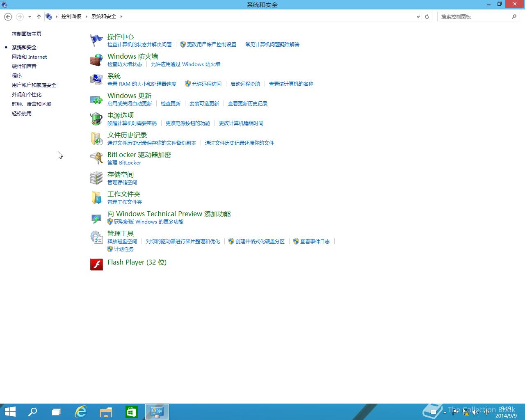This screenshot has width=525, height=420.
Task: Open File Explorer from taskbar
Action: [x=106, y=412]
